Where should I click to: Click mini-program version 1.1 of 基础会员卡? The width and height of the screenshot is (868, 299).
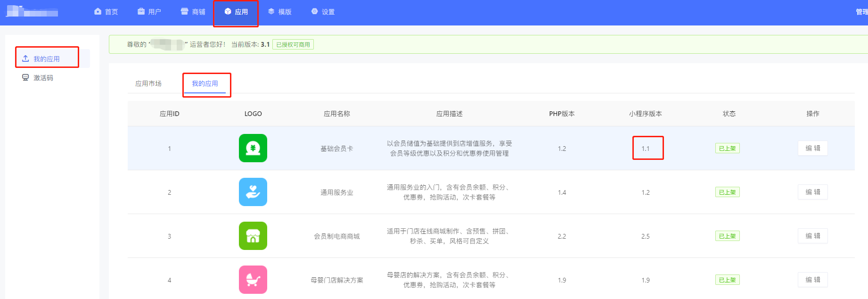pyautogui.click(x=646, y=149)
